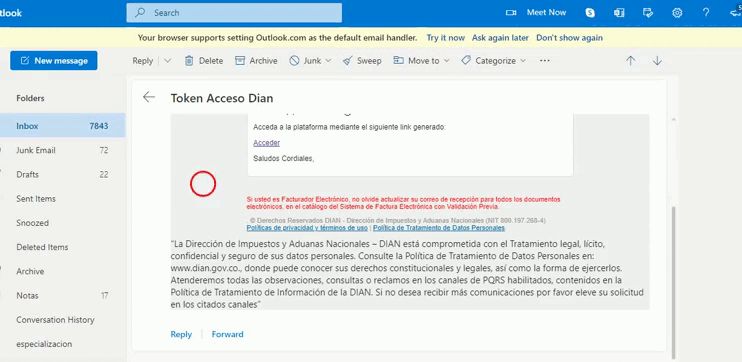Go to next message with down arrow
The image size is (742, 362).
(x=657, y=61)
